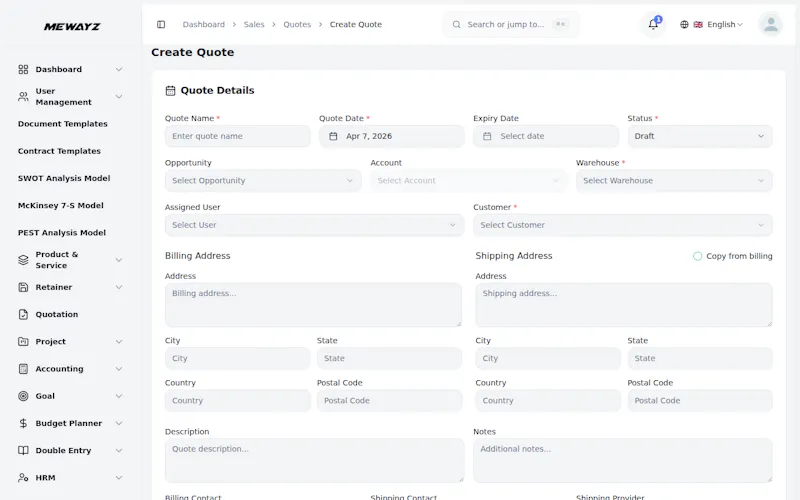Expand the Goal chevron
The width and height of the screenshot is (800, 500).
[119, 396]
